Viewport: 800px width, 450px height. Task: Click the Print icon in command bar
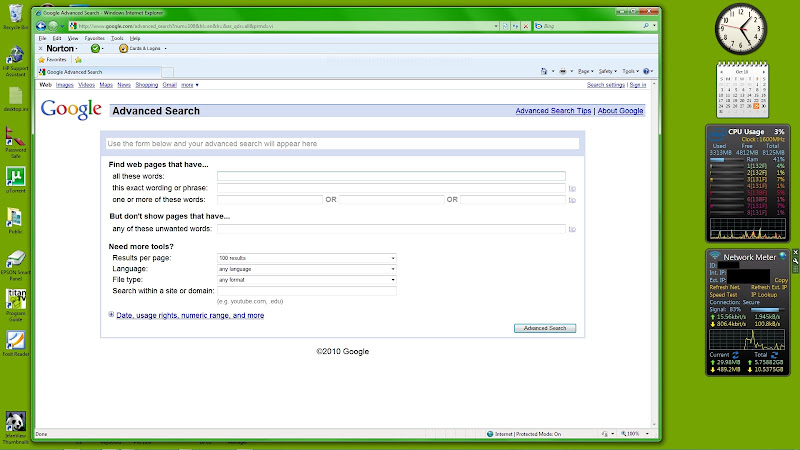(562, 71)
